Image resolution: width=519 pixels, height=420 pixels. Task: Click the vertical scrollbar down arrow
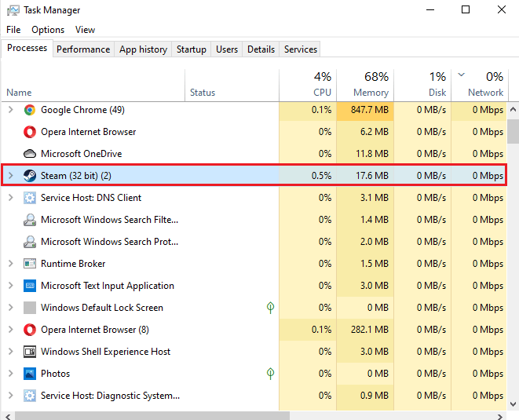pyautogui.click(x=513, y=404)
